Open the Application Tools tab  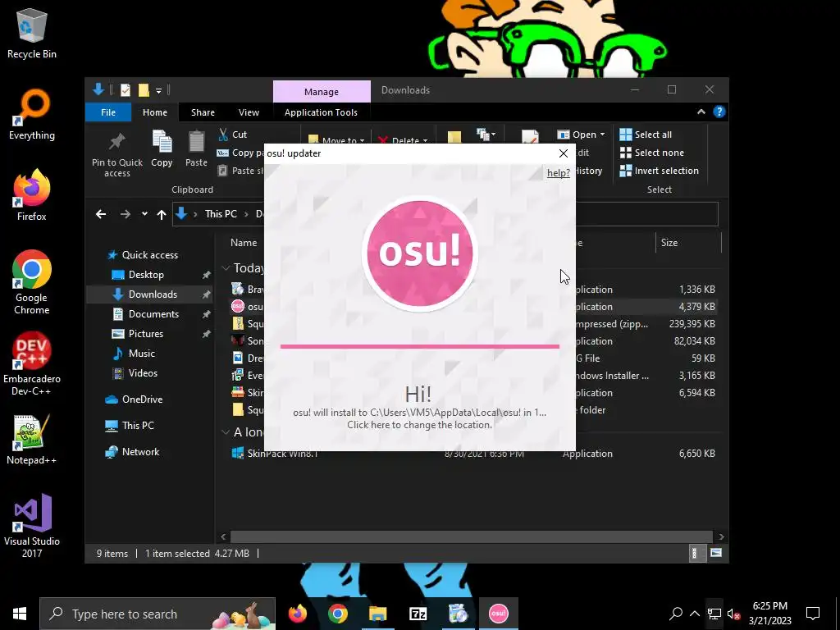tap(321, 112)
